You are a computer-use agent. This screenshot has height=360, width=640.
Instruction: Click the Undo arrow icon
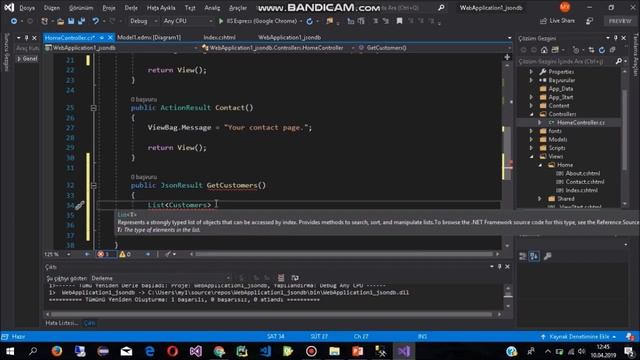click(x=95, y=21)
